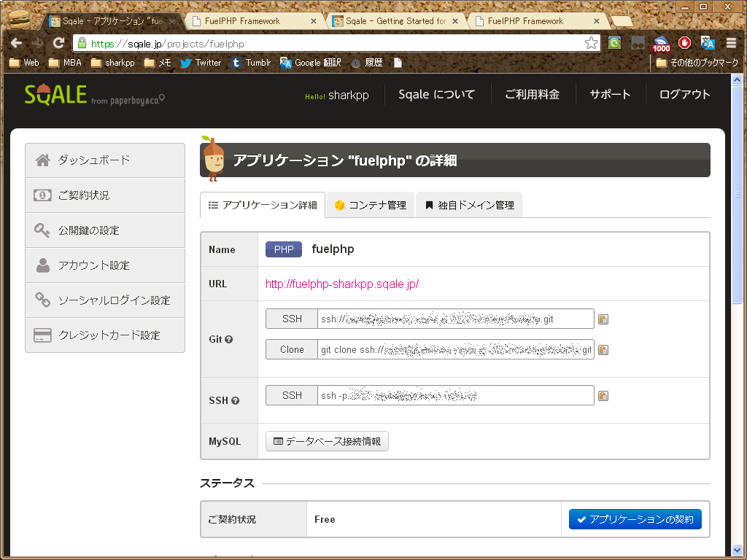This screenshot has width=747, height=560.
Task: Go back using browser back arrow
Action: pyautogui.click(x=16, y=43)
